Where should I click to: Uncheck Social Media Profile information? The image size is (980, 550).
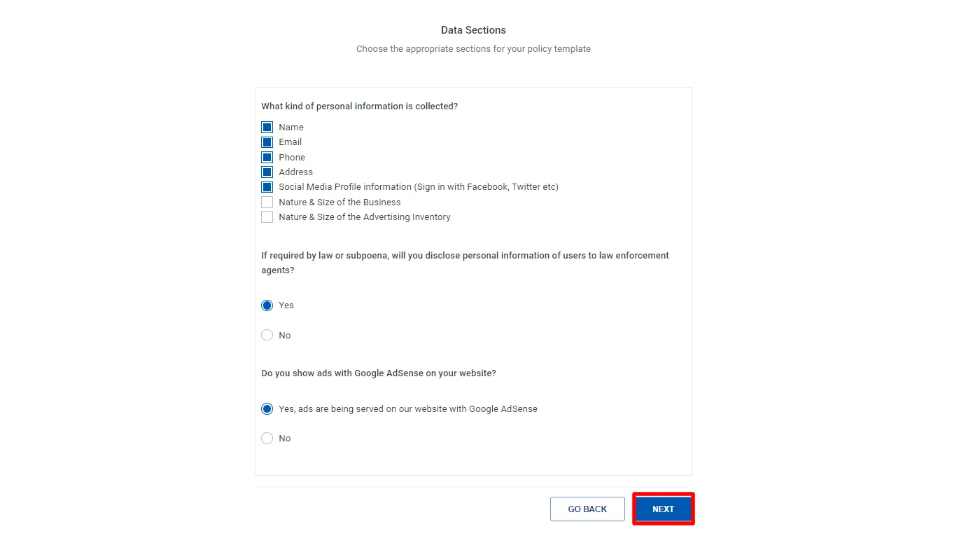[267, 186]
